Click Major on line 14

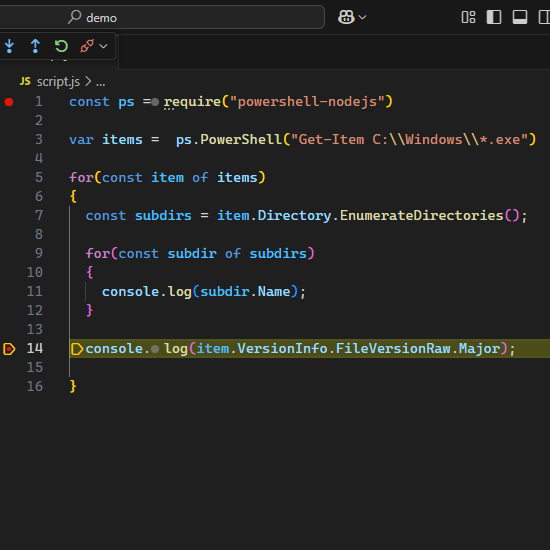[x=479, y=349]
